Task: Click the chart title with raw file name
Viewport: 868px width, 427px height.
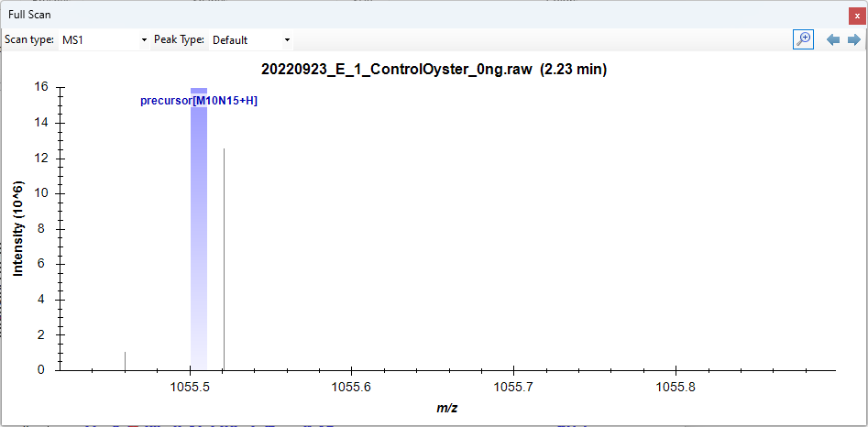Action: tap(434, 70)
